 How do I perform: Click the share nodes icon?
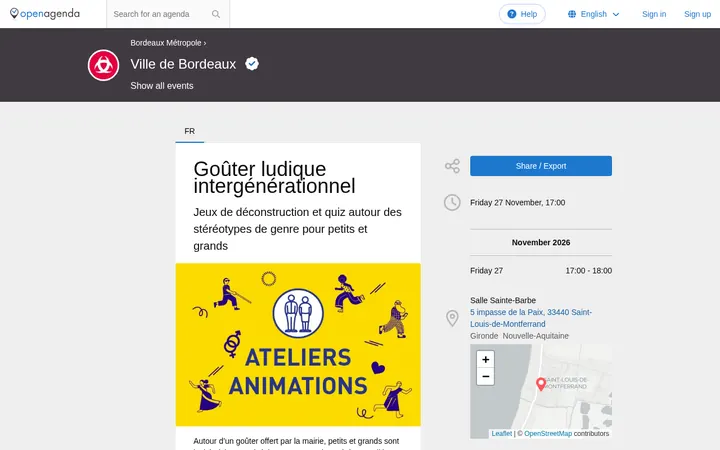452,166
